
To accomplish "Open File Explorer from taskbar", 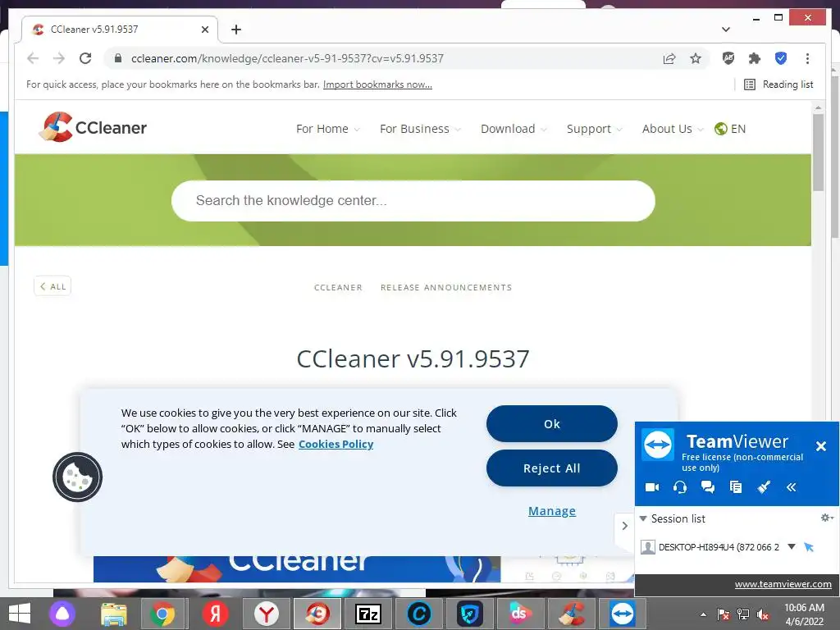I will pos(114,614).
